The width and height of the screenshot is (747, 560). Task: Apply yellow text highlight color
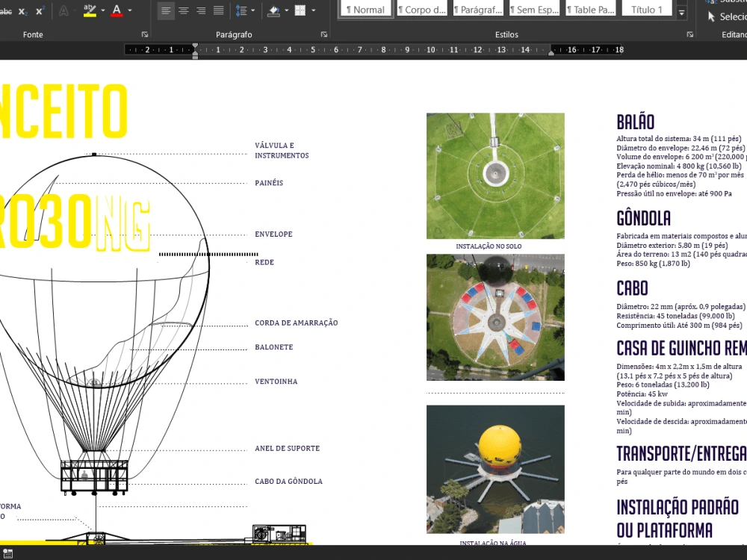(x=90, y=10)
